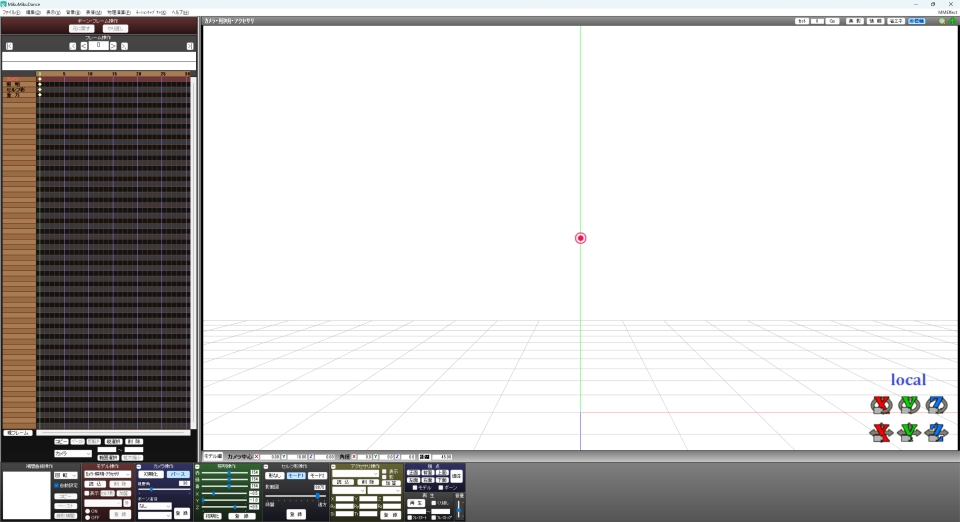
Task: Open the Edit menu
Action: point(33,12)
